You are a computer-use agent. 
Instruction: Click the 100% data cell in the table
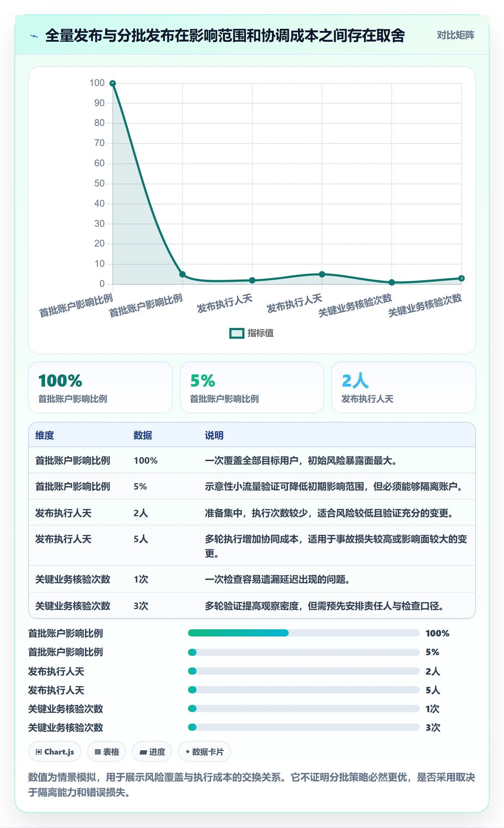[x=146, y=460]
